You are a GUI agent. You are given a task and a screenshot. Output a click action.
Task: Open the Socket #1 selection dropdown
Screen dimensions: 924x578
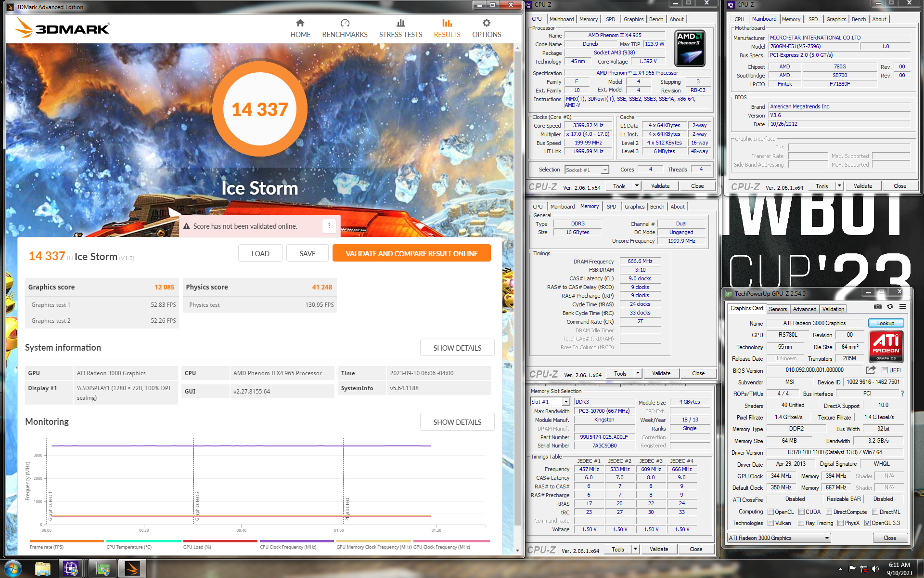pos(587,170)
